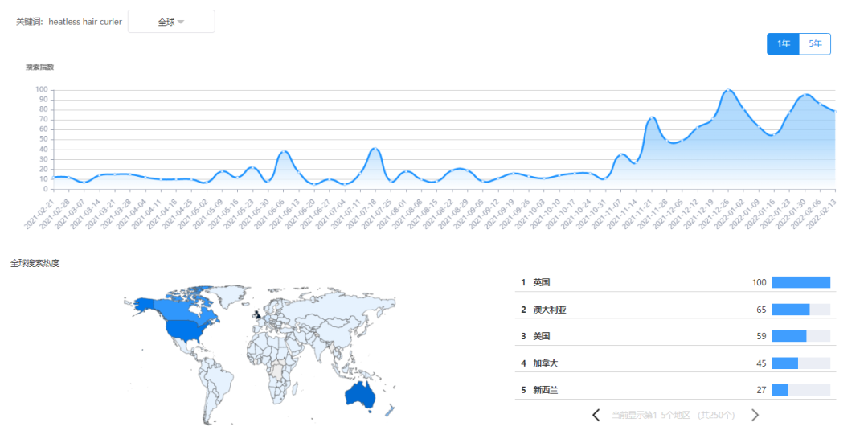Click the next page arrow for regions
This screenshot has height=439, width=868.
click(755, 415)
